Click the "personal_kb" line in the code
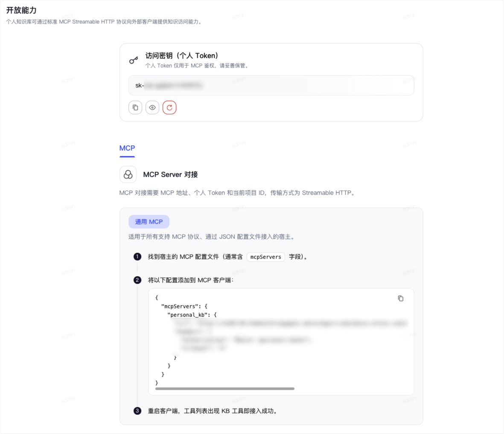 point(192,315)
